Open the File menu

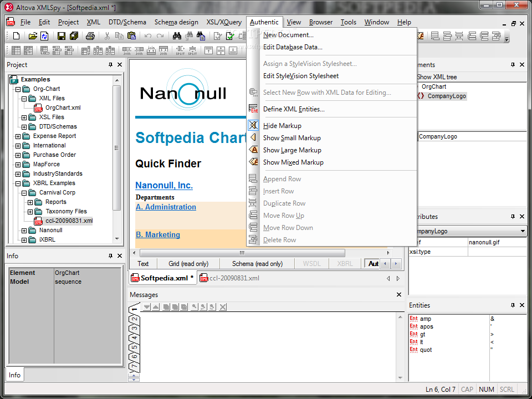(25, 22)
